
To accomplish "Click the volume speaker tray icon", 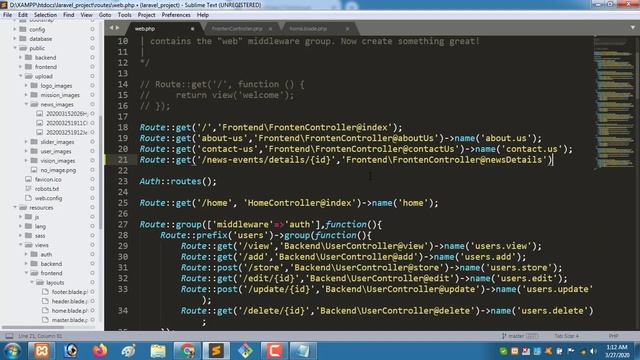I will point(594,351).
